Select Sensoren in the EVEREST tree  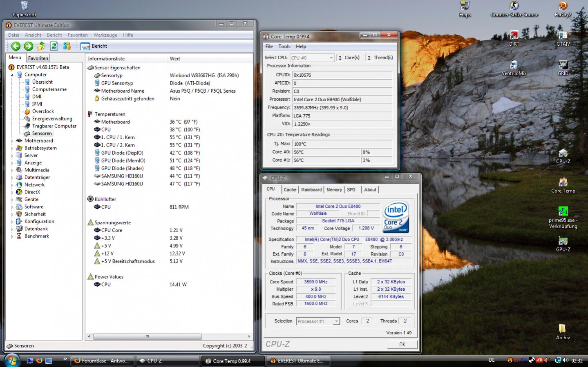[x=42, y=133]
